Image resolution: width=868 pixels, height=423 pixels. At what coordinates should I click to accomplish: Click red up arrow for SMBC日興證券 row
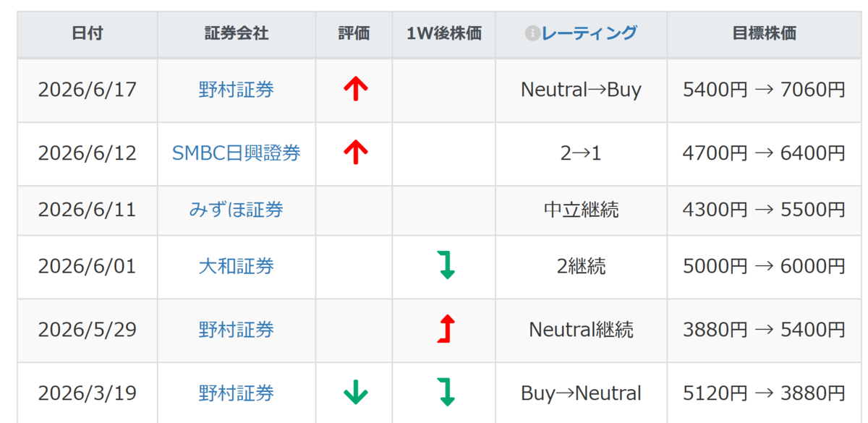pos(355,153)
